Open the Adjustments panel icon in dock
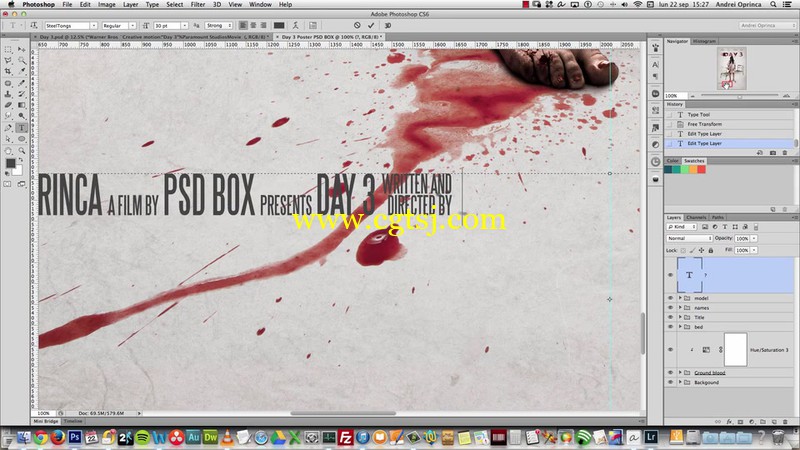 pyautogui.click(x=656, y=145)
